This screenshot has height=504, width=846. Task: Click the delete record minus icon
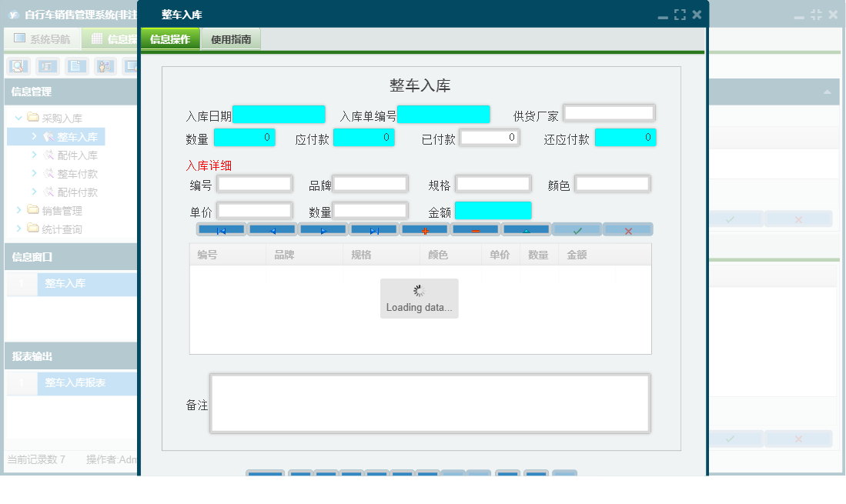click(475, 229)
